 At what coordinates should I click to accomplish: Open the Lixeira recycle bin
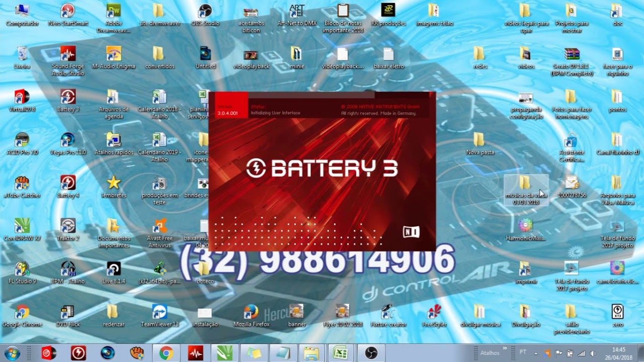tap(22, 57)
